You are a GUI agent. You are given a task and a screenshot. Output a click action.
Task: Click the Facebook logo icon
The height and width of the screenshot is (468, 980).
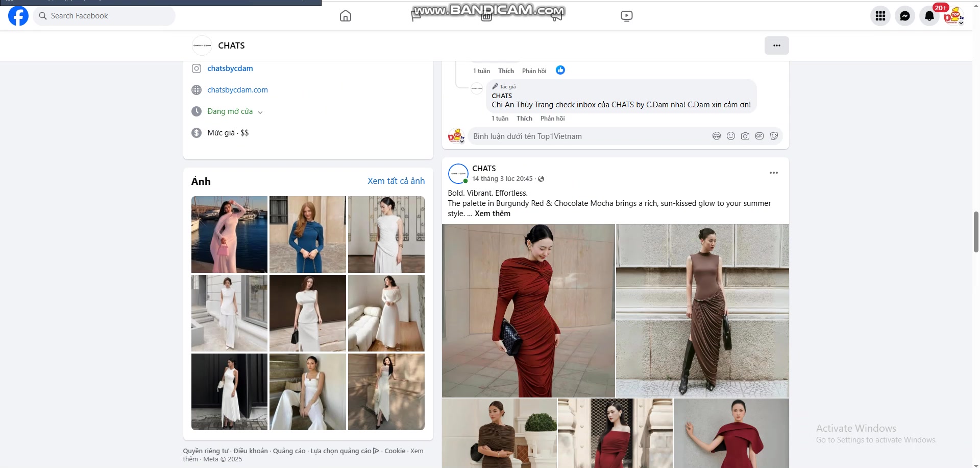[x=18, y=16]
